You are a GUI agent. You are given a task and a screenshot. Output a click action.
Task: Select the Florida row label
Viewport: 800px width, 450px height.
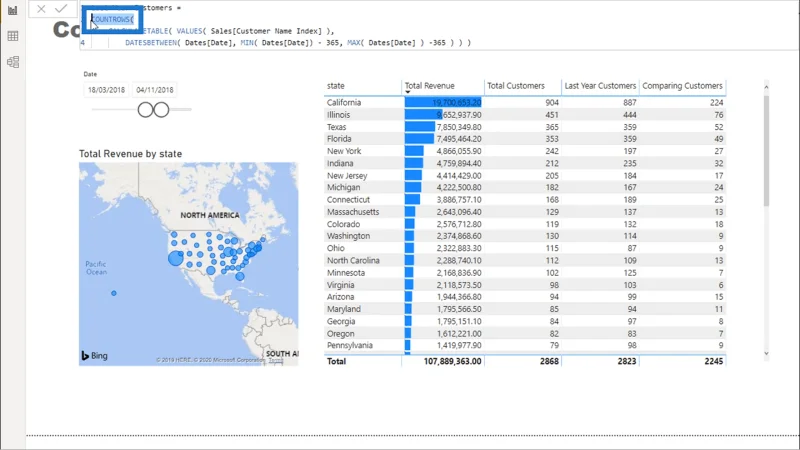tap(339, 139)
